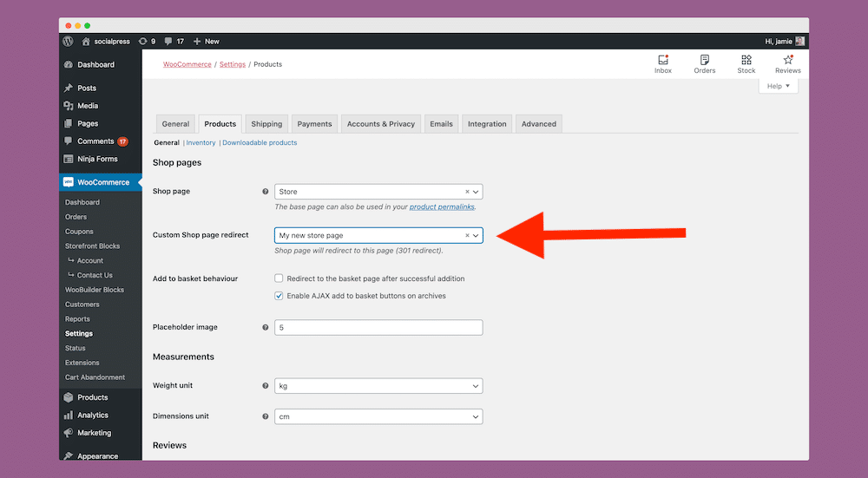Click Settings breadcrumb link

pyautogui.click(x=233, y=64)
